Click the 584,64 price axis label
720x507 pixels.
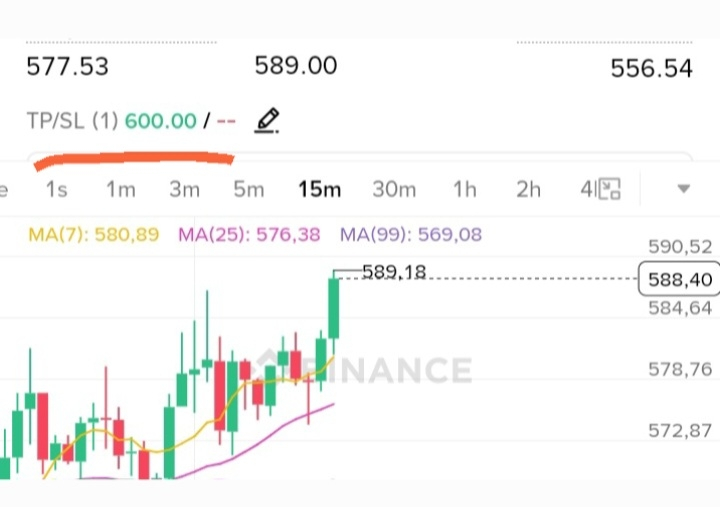pos(680,308)
